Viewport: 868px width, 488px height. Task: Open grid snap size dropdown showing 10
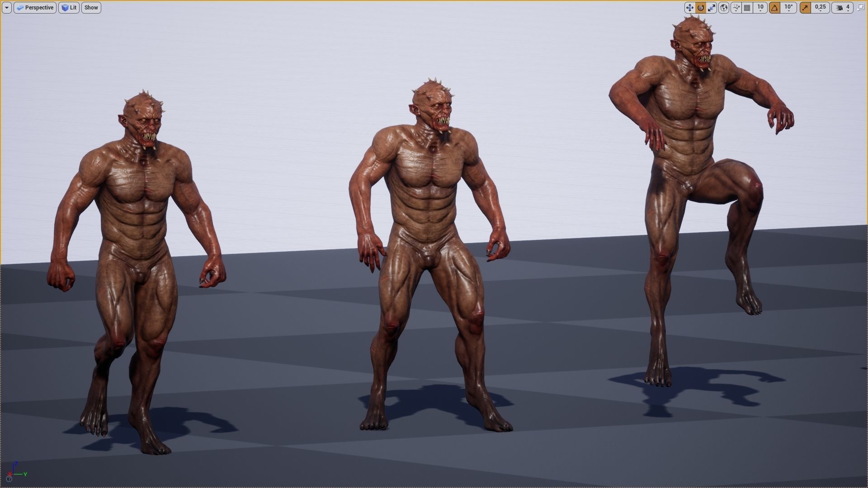coord(760,8)
